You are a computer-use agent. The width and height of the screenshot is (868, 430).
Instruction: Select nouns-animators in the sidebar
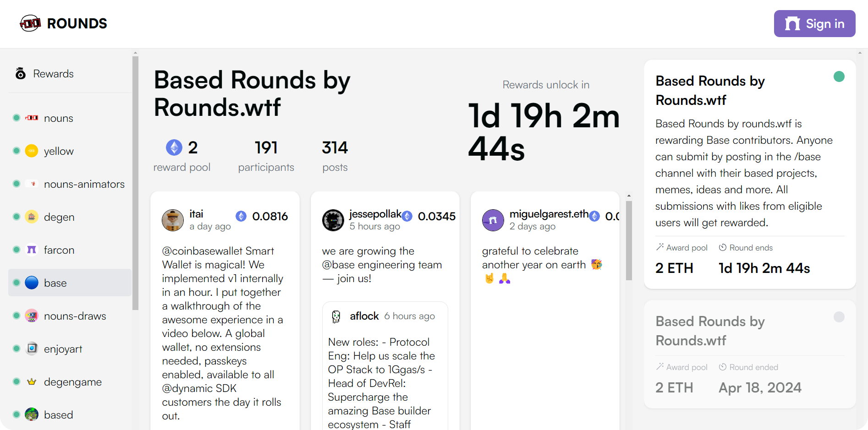tap(84, 184)
